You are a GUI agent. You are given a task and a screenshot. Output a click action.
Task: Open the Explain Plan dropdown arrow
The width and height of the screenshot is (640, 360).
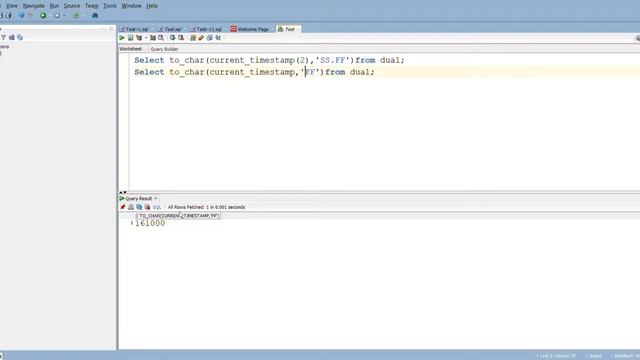pyautogui.click(x=146, y=38)
